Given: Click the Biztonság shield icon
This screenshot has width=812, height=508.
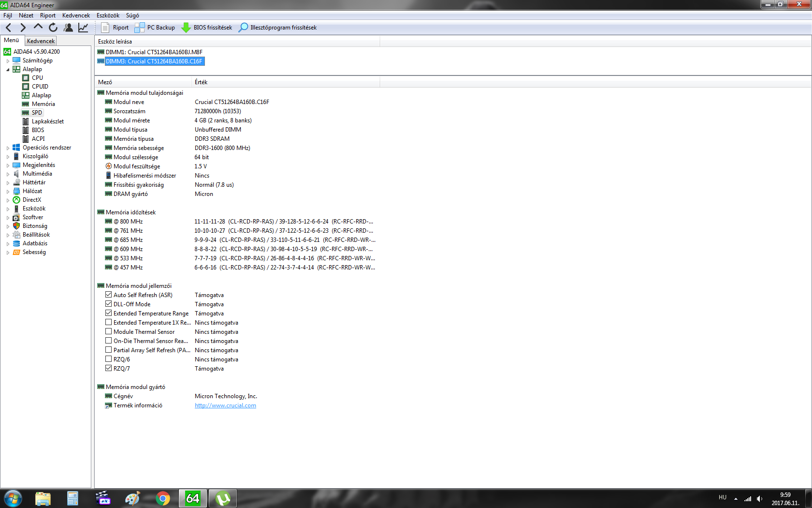Looking at the screenshot, I should click(16, 226).
